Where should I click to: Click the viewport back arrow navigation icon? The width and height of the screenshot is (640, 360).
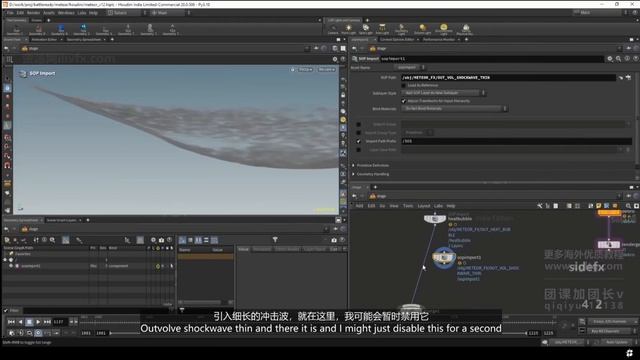(x=6, y=49)
